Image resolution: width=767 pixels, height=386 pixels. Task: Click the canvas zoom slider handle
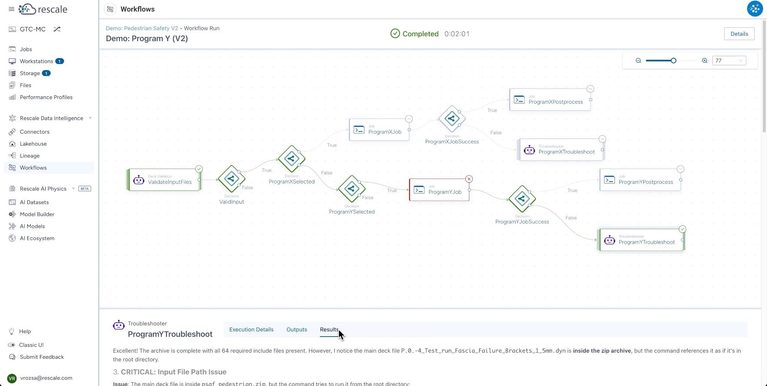coord(674,61)
